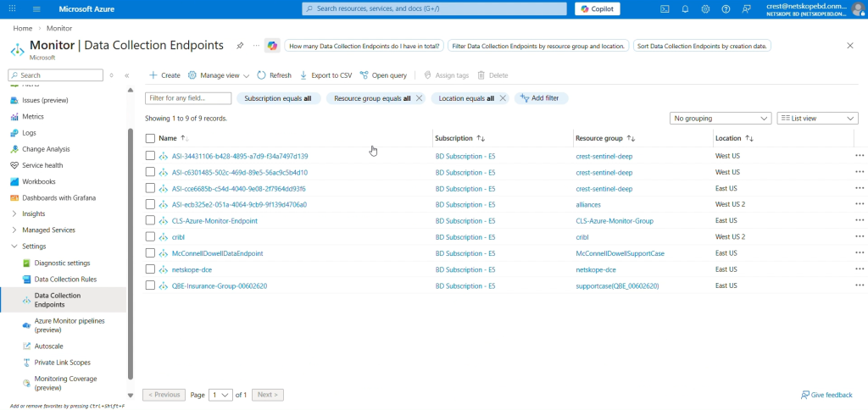Screen dimensions: 868x410
Task: Open the feedback icon in top bar
Action: click(x=746, y=8)
